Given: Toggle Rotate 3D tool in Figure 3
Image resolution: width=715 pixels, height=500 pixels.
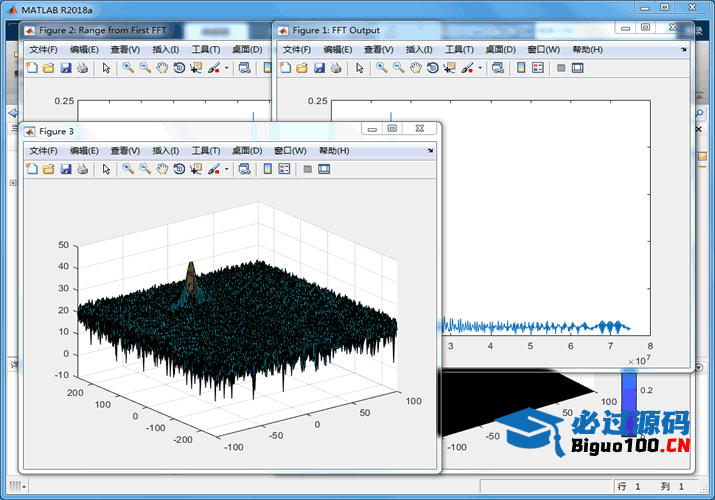Looking at the screenshot, I should coord(179,169).
